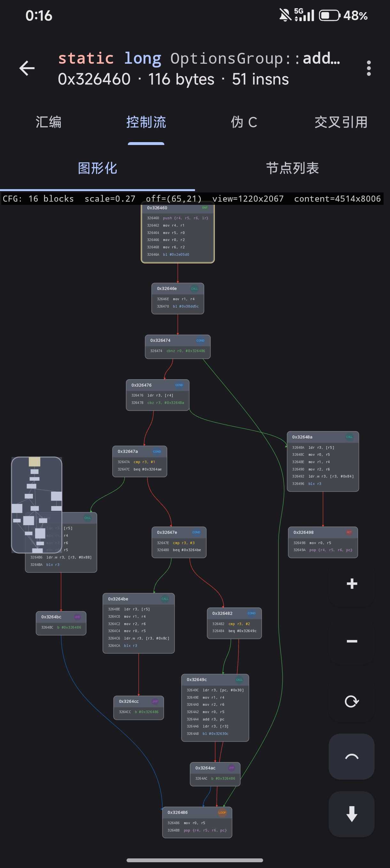Tap the back arrow
Screen dimensions: 390x868
(x=27, y=68)
